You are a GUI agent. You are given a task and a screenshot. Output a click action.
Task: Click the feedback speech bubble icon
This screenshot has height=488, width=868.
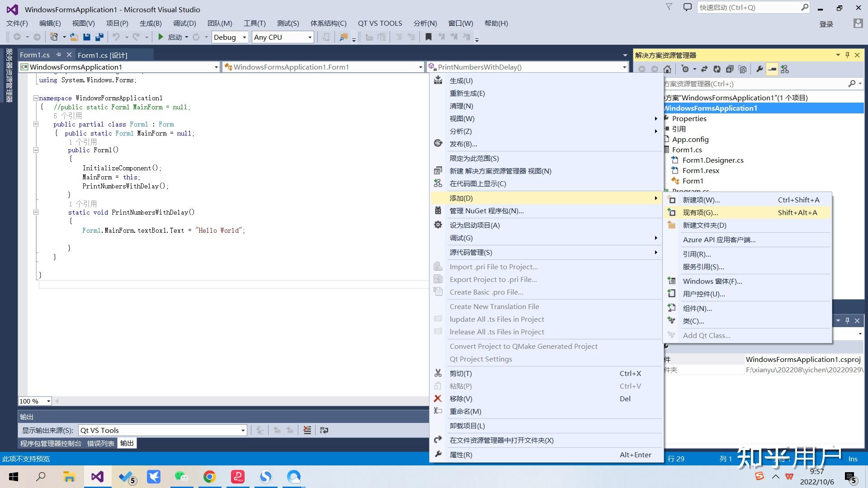(x=687, y=7)
